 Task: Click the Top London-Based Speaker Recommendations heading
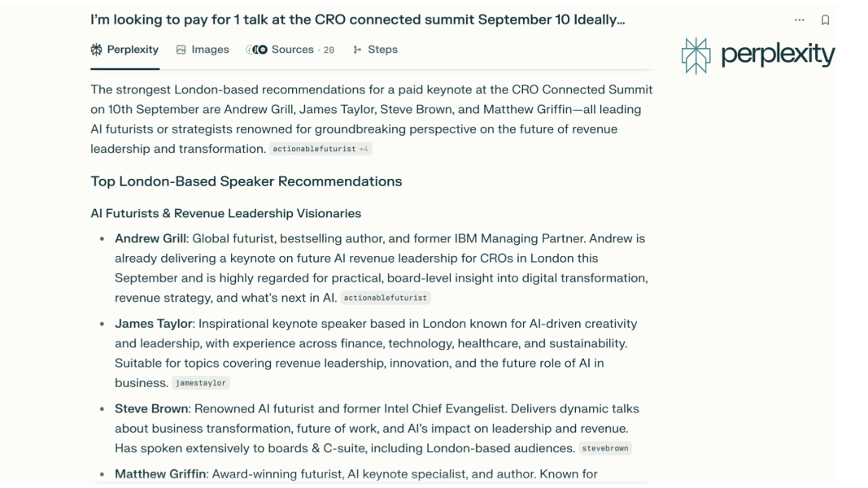click(x=246, y=181)
